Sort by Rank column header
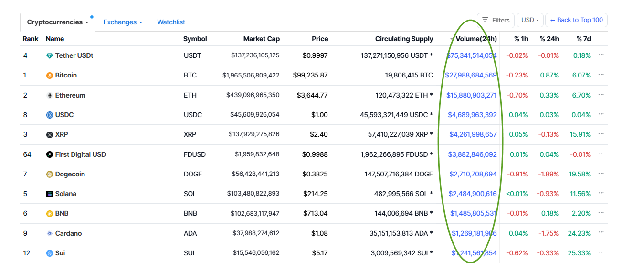Screen dimensions: 644x263 (x=31, y=39)
